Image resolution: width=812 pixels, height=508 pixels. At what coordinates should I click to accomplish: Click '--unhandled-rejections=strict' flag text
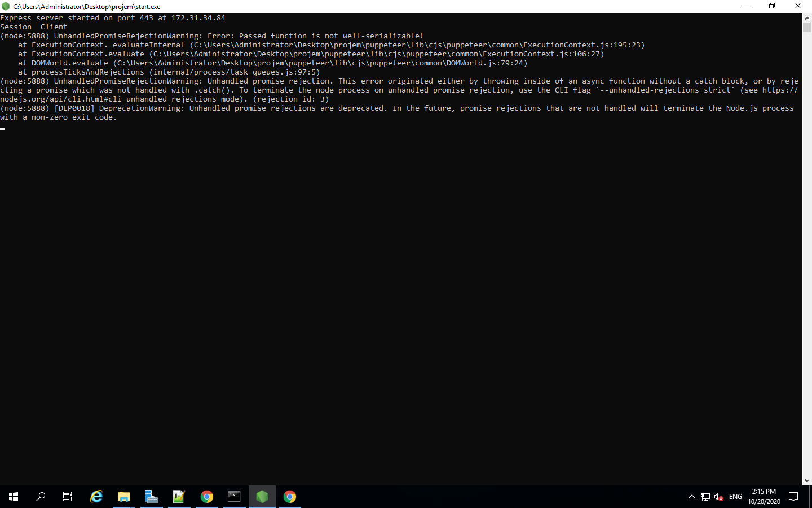665,90
